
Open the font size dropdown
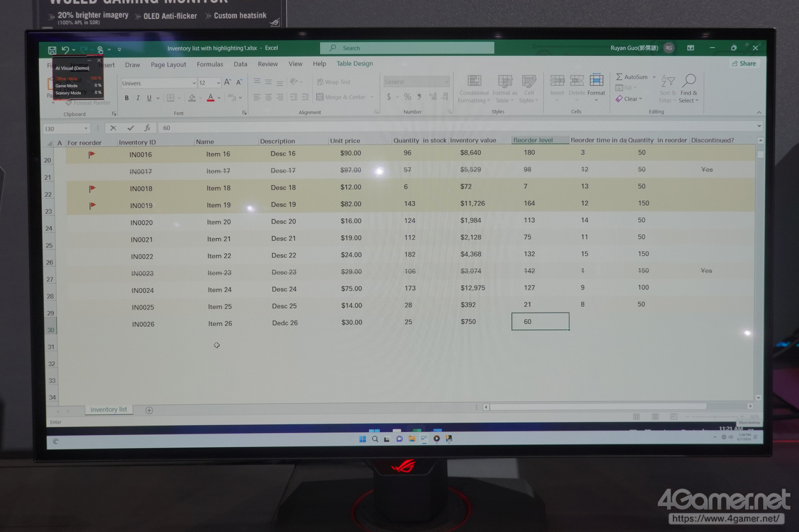(x=218, y=83)
